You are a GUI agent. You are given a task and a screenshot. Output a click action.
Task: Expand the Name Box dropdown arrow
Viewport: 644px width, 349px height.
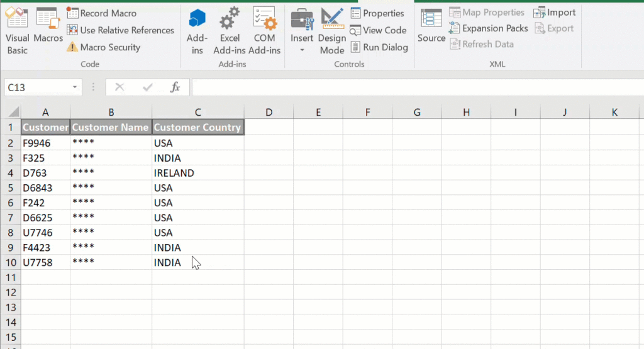75,87
